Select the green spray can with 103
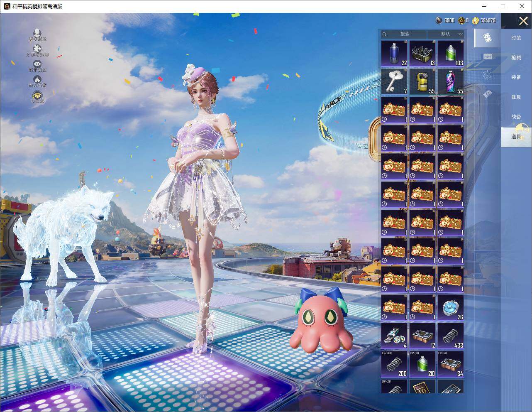 click(x=451, y=54)
